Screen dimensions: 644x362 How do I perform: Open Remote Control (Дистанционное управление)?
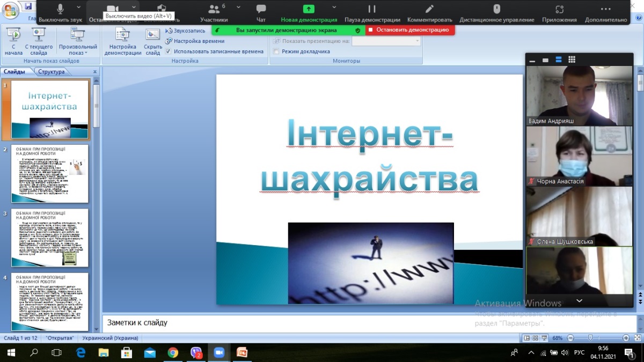tap(497, 13)
